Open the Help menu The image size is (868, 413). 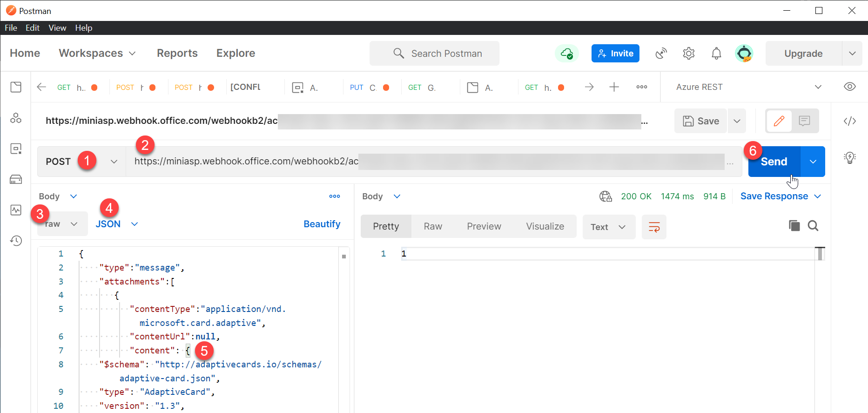(x=84, y=28)
